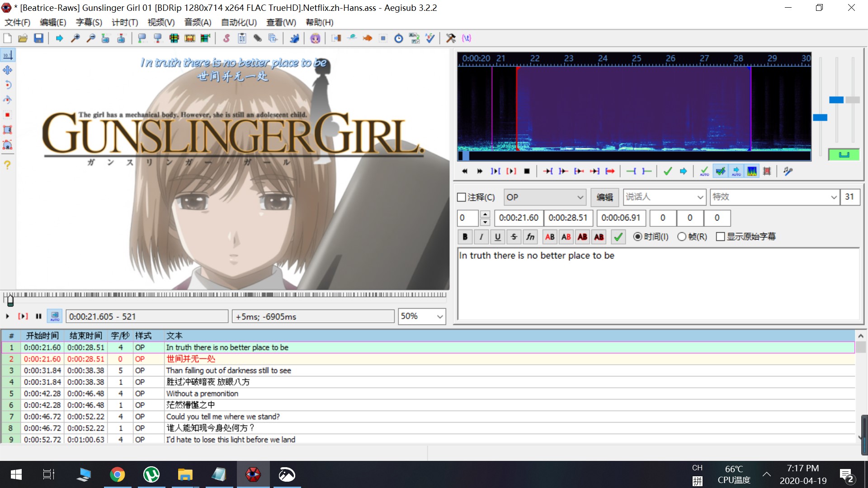Play current audio selection red bracket icon
868x488 pixels.
pyautogui.click(x=511, y=171)
